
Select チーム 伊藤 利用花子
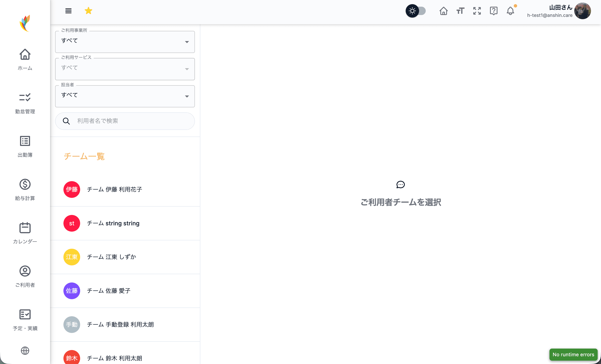pyautogui.click(x=125, y=190)
